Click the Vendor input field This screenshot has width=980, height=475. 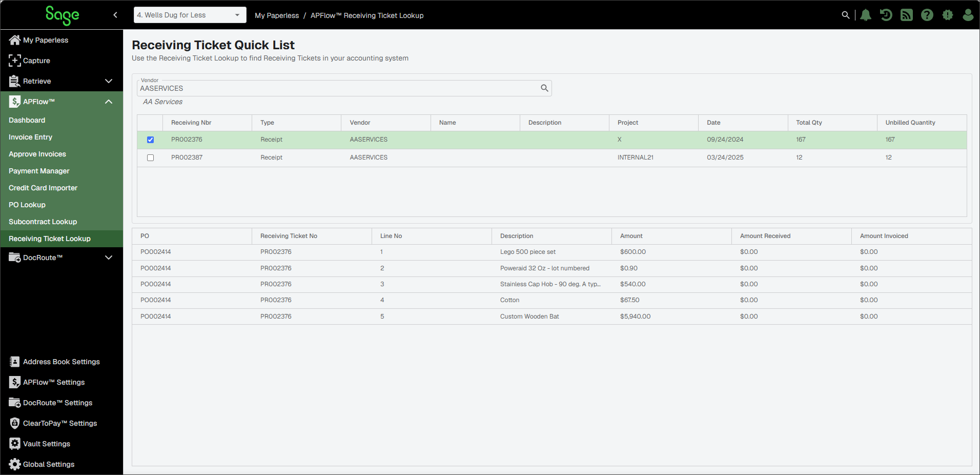click(x=338, y=88)
